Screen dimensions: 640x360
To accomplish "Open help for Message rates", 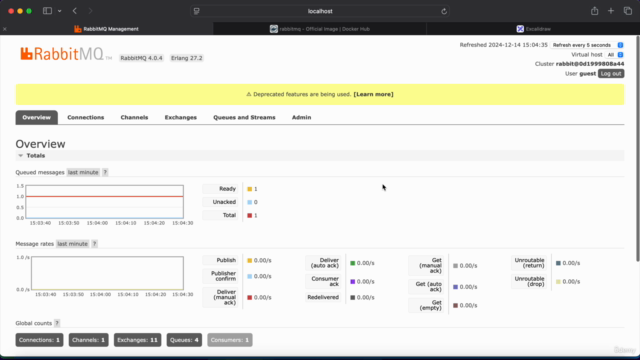I will (x=94, y=244).
